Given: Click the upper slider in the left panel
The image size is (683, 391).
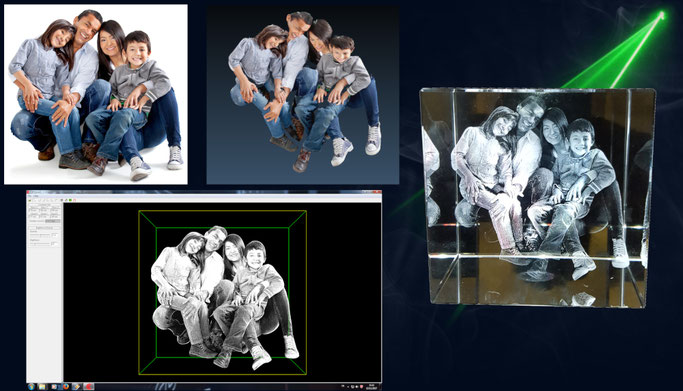Looking at the screenshot, I should tap(40, 235).
